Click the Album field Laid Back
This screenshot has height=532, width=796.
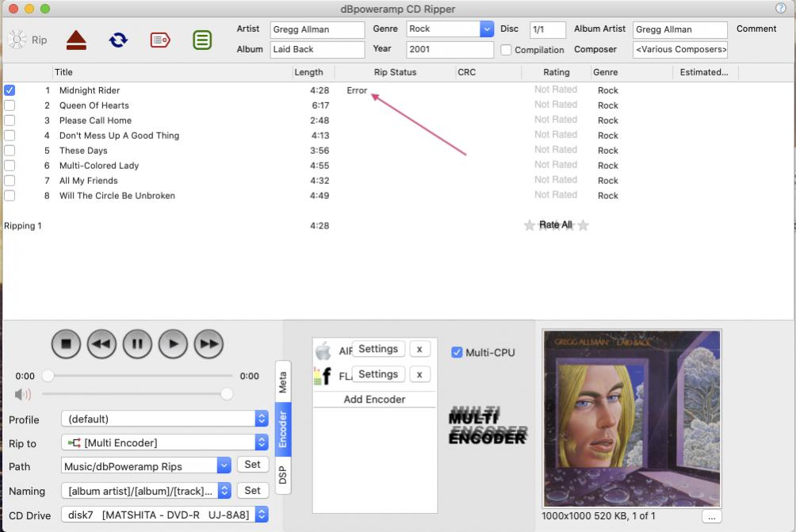pyautogui.click(x=317, y=49)
